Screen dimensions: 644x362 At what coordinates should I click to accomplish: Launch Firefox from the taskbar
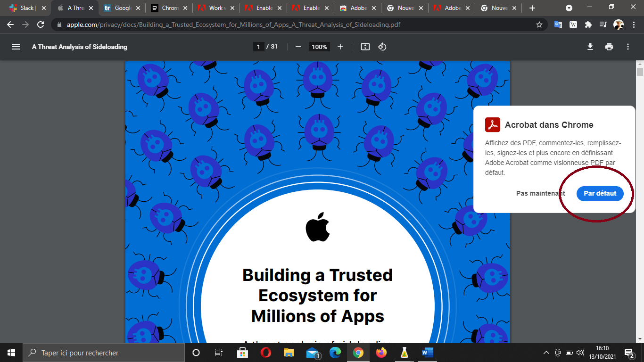[x=381, y=353]
